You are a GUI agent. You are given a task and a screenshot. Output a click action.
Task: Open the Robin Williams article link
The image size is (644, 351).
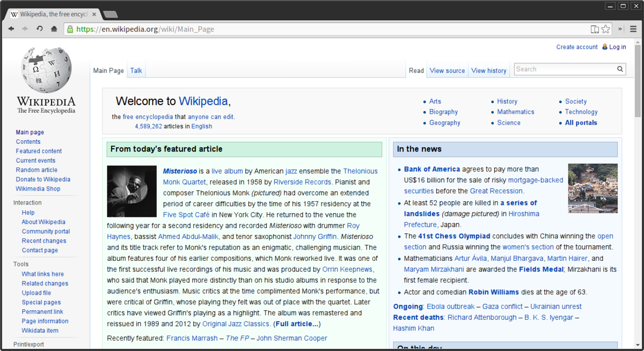[x=494, y=292]
